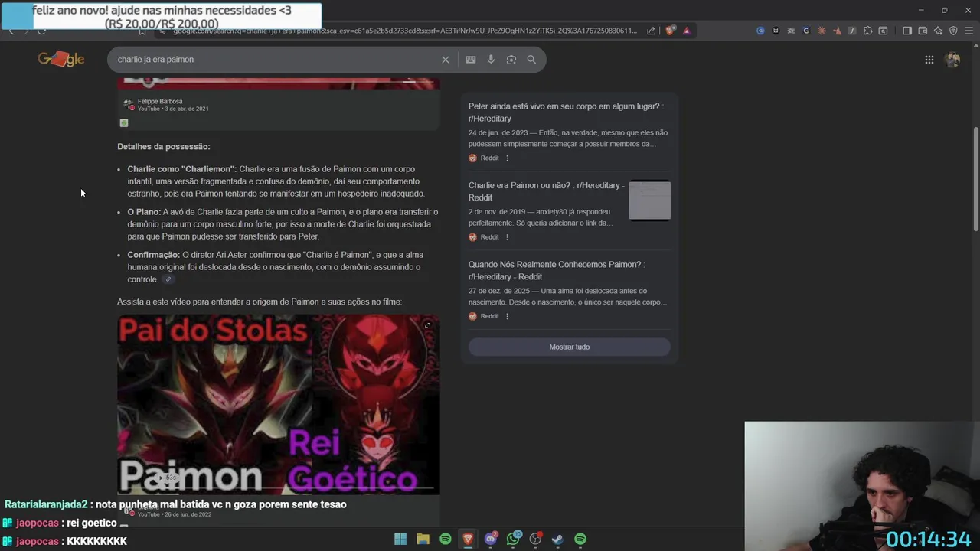Image resolution: width=980 pixels, height=551 pixels.
Task: Open thumbnail beside 'Charlie era Paimon' result
Action: [649, 201]
